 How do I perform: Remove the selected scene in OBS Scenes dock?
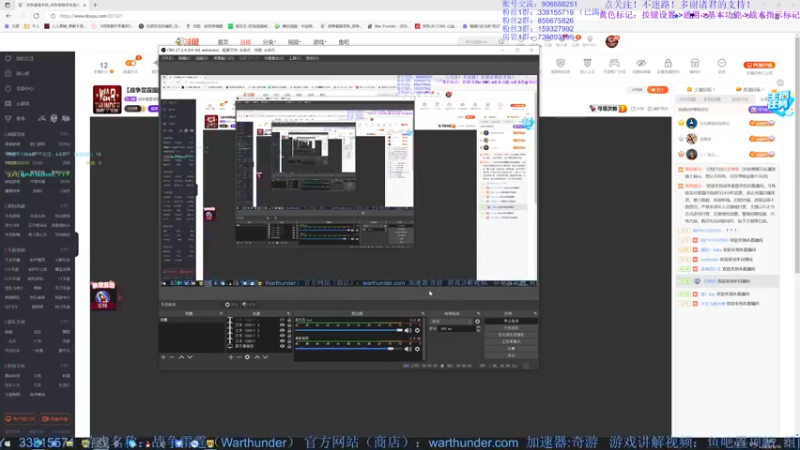(172, 357)
